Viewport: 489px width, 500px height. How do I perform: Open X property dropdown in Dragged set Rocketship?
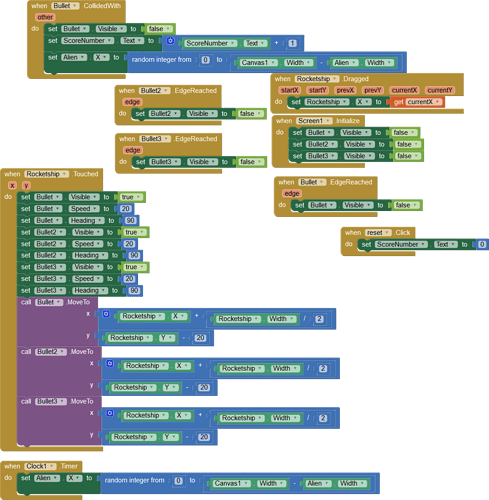pyautogui.click(x=363, y=102)
